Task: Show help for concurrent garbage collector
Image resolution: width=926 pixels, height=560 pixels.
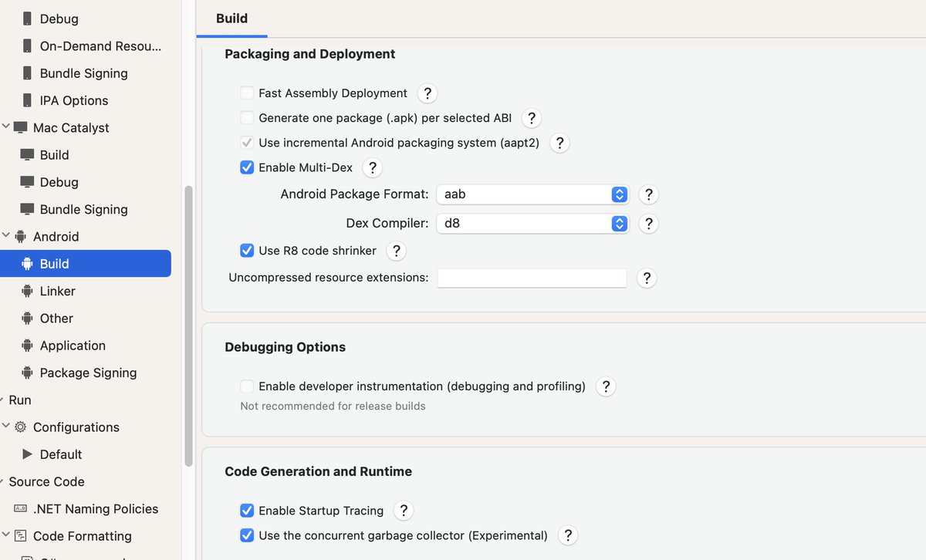Action: [567, 535]
